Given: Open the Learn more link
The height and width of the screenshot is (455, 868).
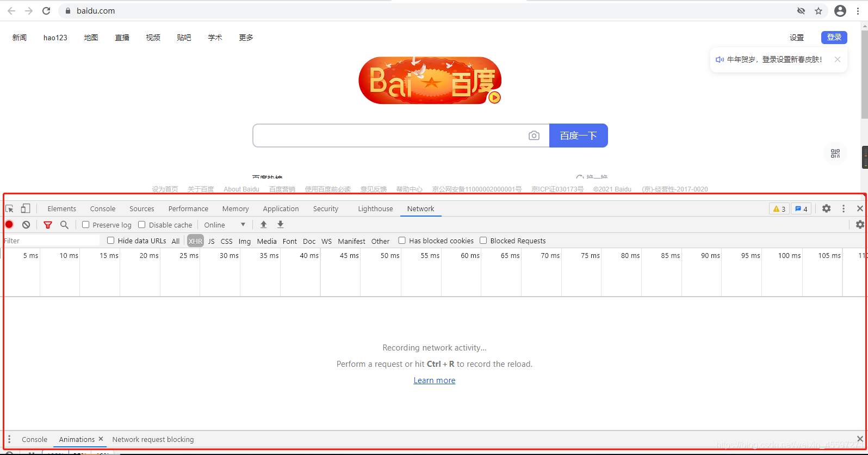Looking at the screenshot, I should click(435, 380).
